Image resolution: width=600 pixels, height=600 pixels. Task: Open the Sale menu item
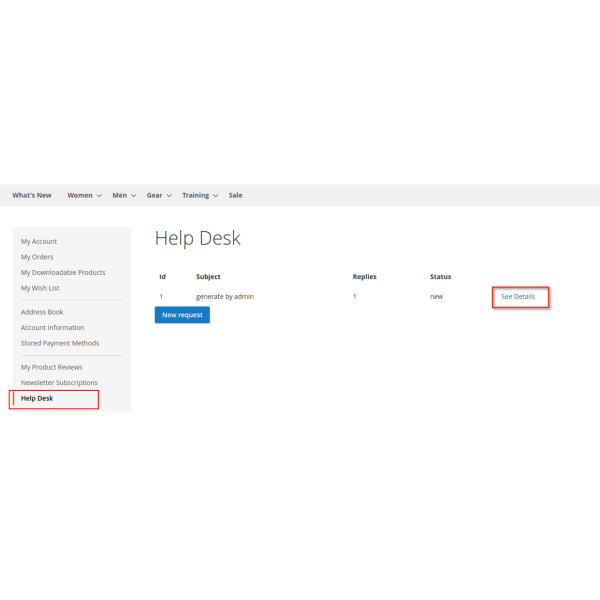click(235, 195)
